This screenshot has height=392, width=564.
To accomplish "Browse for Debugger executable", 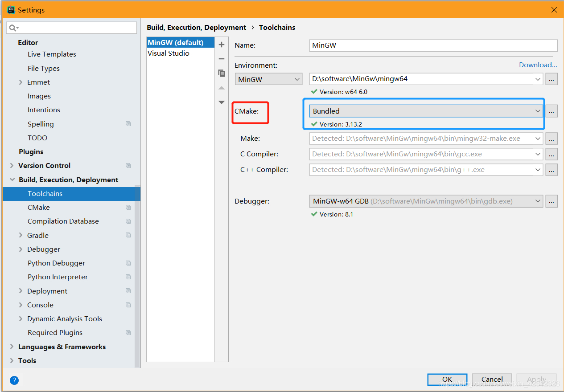I will click(x=552, y=201).
